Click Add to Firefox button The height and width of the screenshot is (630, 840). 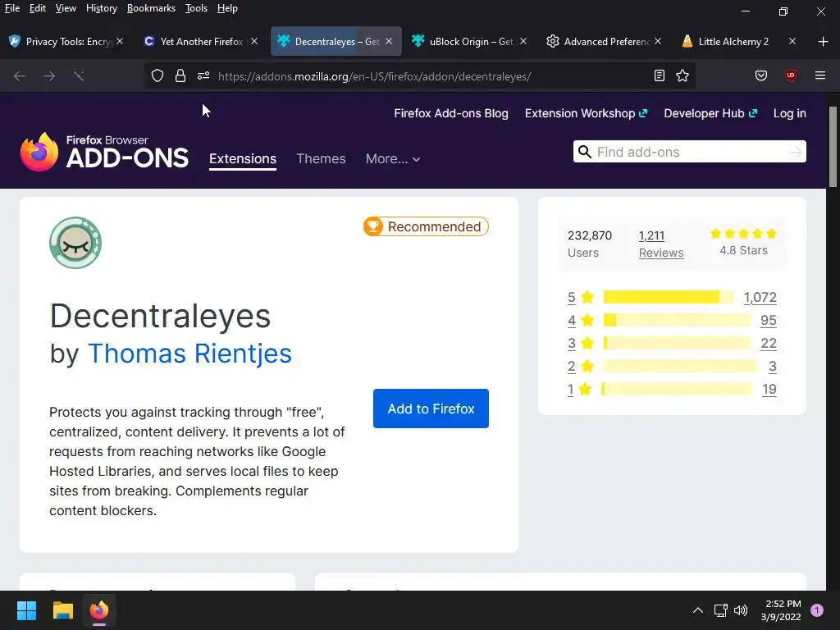[431, 409]
